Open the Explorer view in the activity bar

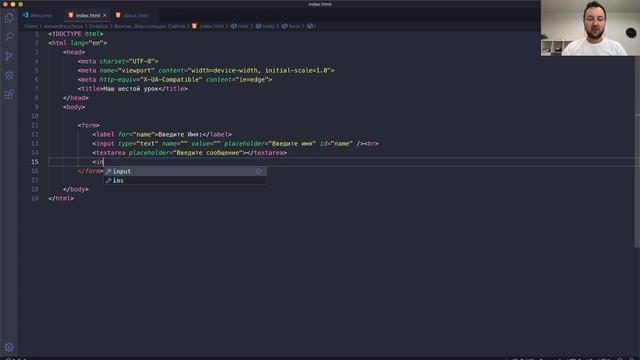9,18
